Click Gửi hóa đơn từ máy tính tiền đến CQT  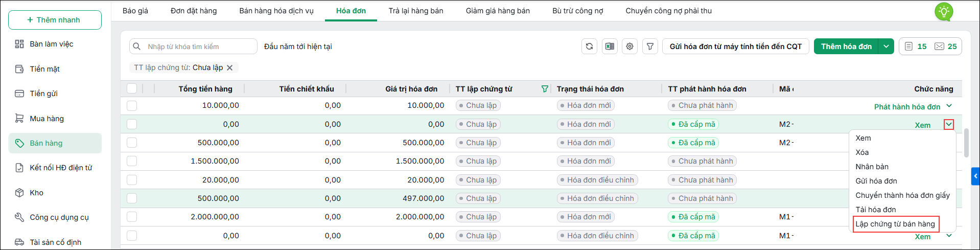736,47
